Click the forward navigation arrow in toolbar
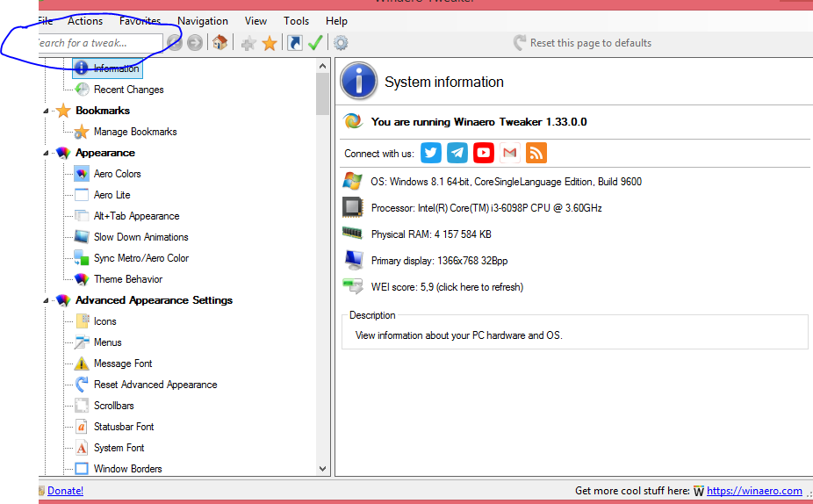The image size is (813, 504). 195,43
